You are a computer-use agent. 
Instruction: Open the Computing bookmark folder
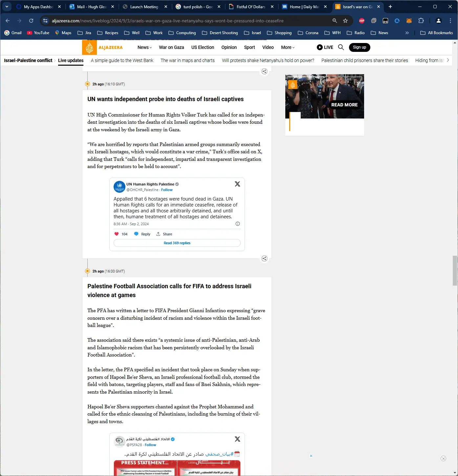(x=182, y=33)
